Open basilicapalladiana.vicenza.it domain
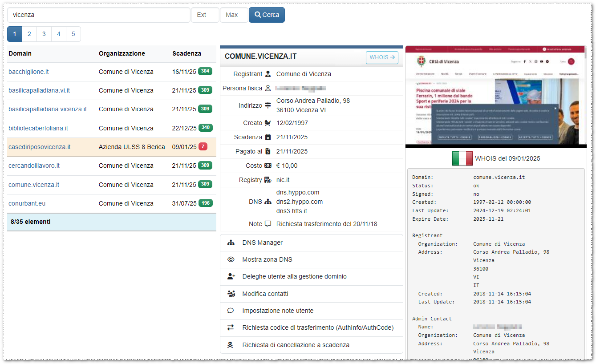Viewport: 596px width, 364px height. tap(48, 109)
